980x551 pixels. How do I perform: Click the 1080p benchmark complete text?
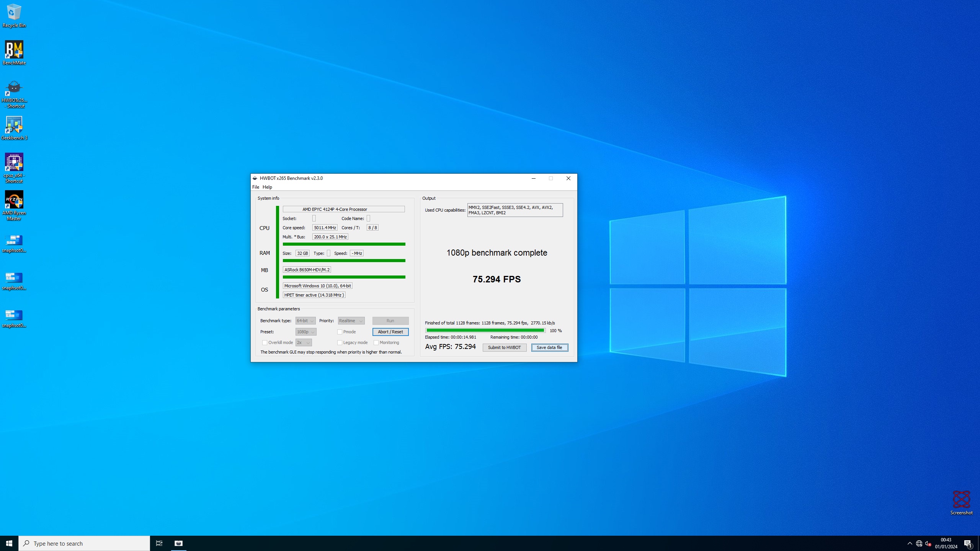coord(497,253)
